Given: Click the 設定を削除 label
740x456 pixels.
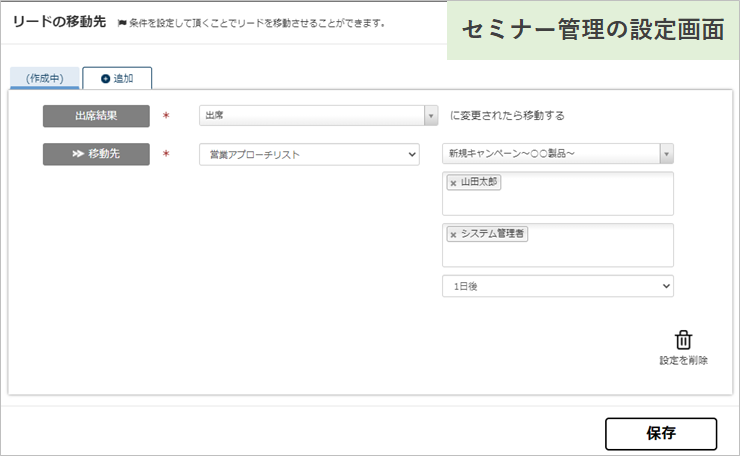Looking at the screenshot, I should 683,360.
